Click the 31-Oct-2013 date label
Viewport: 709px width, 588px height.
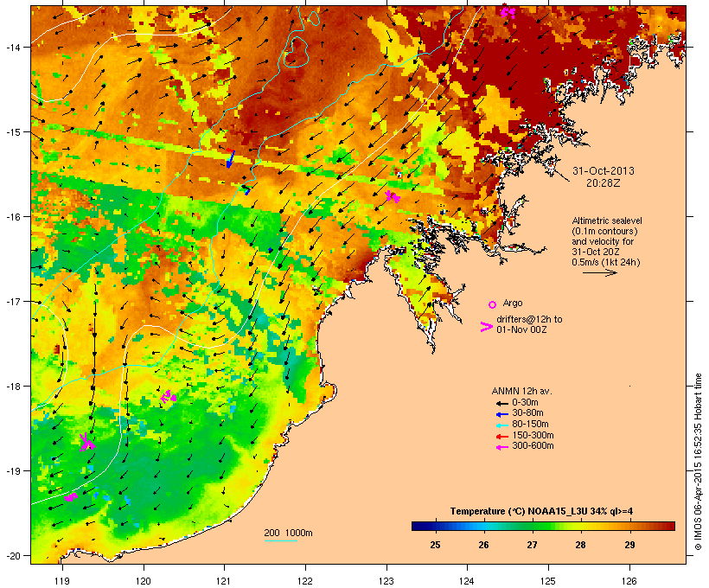tap(604, 171)
